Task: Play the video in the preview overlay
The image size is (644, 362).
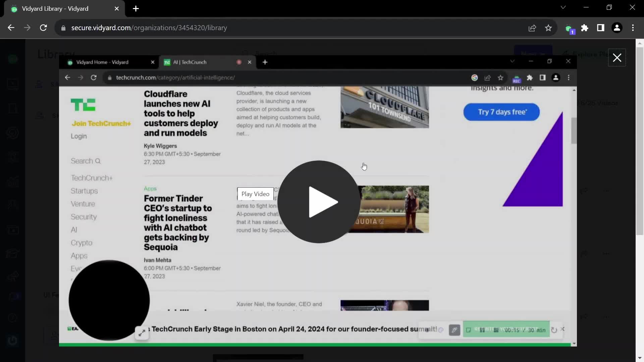Action: [x=319, y=202]
